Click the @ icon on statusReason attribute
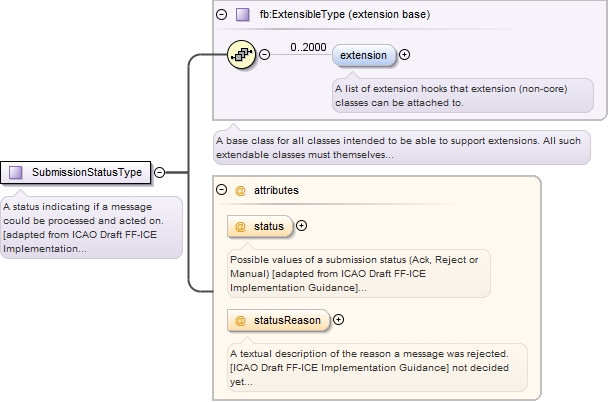609x402 pixels. (x=241, y=320)
